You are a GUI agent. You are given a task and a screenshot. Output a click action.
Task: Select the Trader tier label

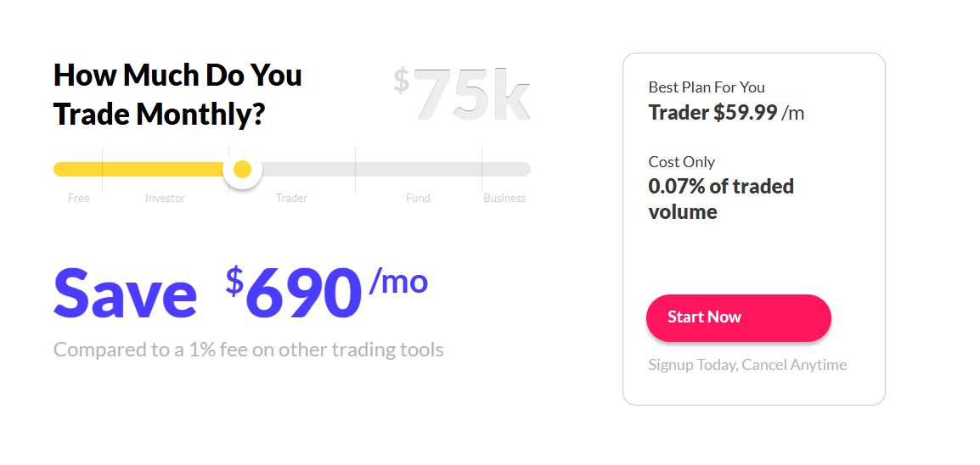pos(291,198)
